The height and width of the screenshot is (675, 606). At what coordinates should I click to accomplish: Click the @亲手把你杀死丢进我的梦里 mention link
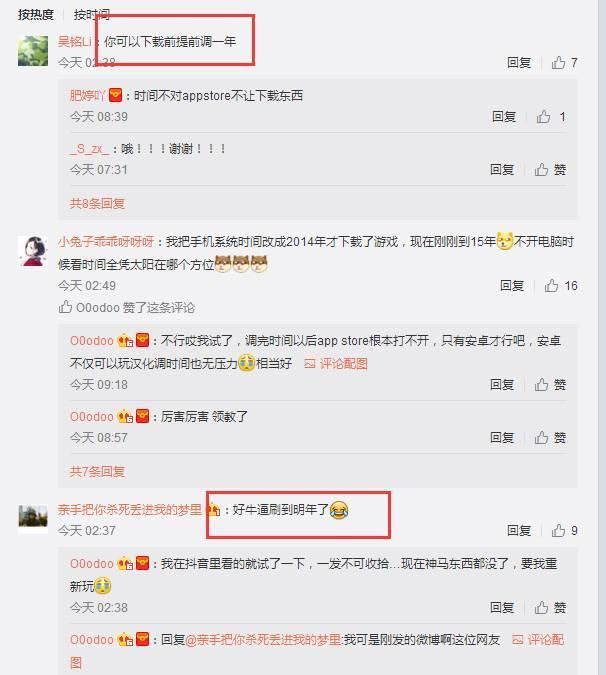pos(263,640)
